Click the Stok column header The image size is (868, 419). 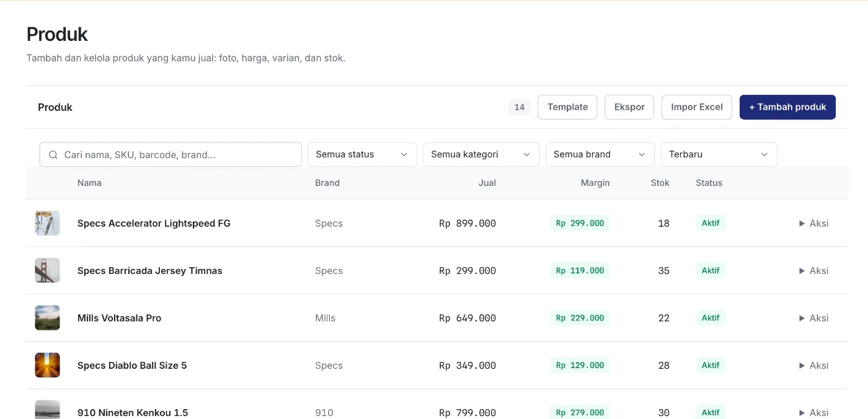pyautogui.click(x=660, y=183)
